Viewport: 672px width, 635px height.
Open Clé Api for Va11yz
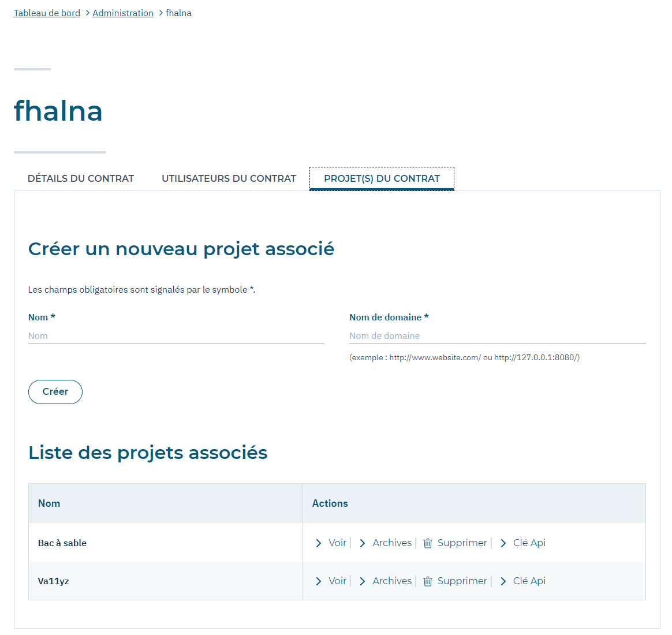[529, 581]
